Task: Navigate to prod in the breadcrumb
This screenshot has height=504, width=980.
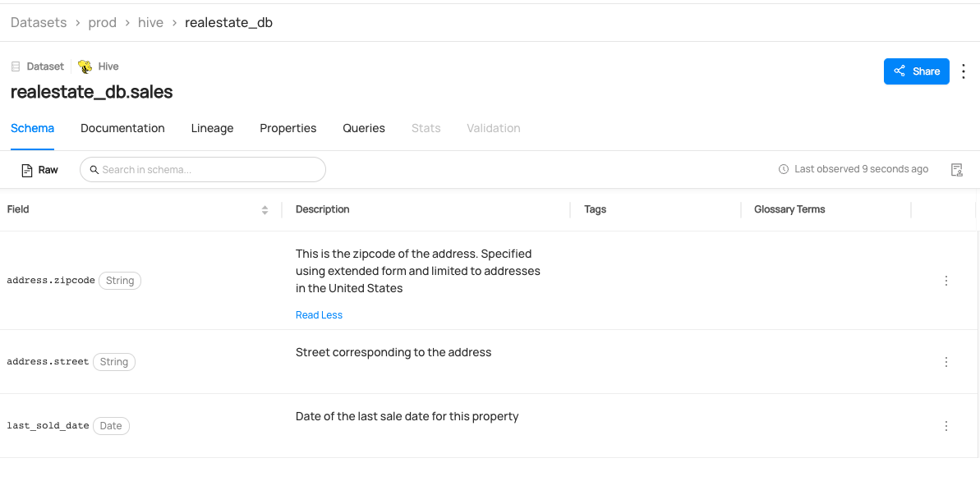Action: point(102,22)
